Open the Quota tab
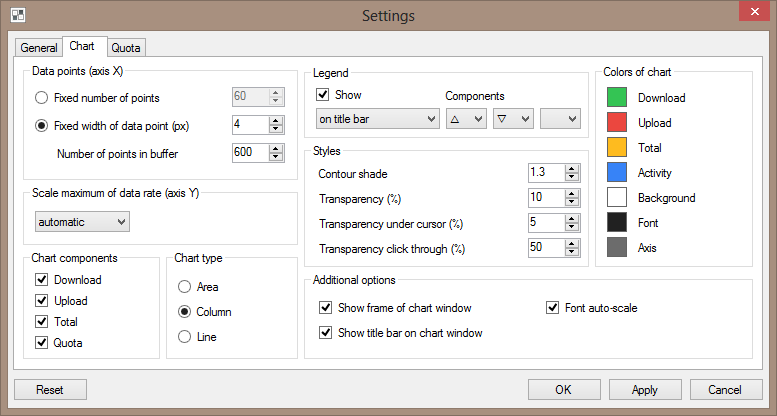The width and height of the screenshot is (777, 416). point(126,48)
